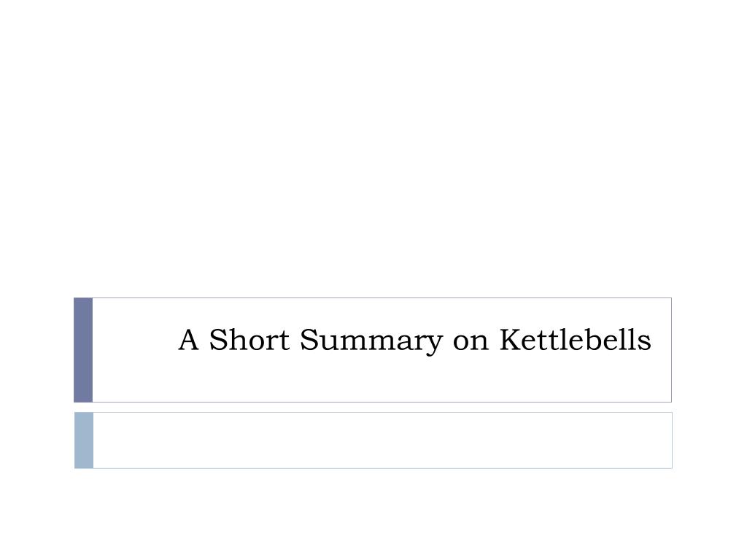The width and height of the screenshot is (747, 560).
Task: Click the word "Summary" in the title
Action: pos(371,341)
